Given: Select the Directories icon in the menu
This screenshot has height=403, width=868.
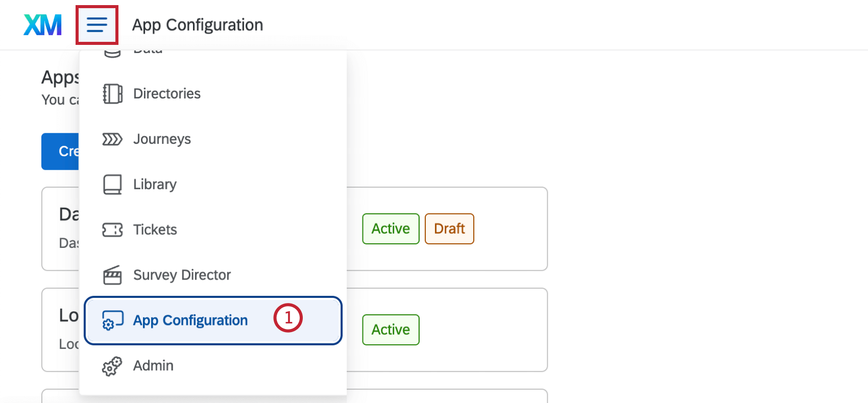Looking at the screenshot, I should point(112,93).
